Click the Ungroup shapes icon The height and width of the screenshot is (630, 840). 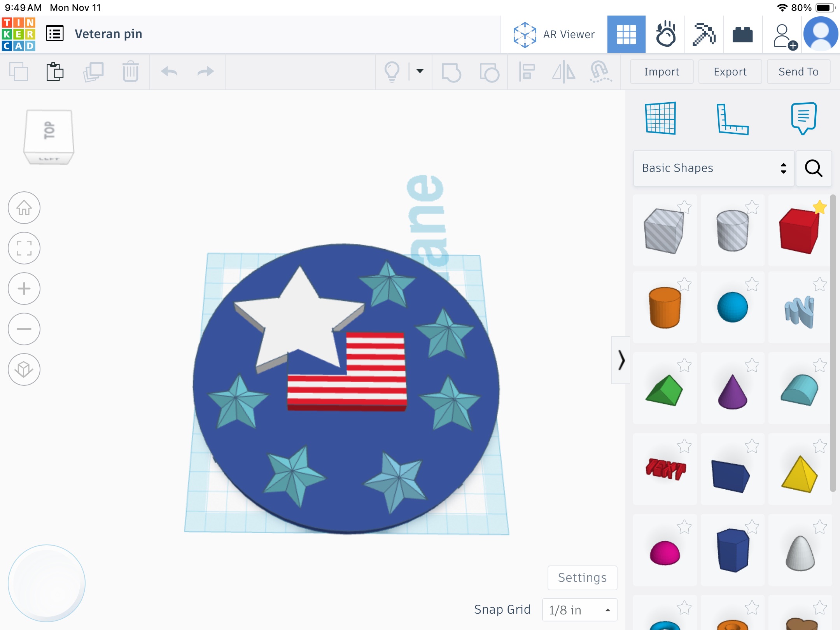pos(489,72)
